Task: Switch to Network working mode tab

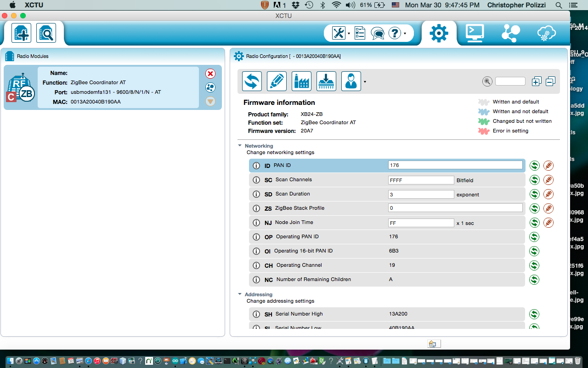Action: [510, 33]
